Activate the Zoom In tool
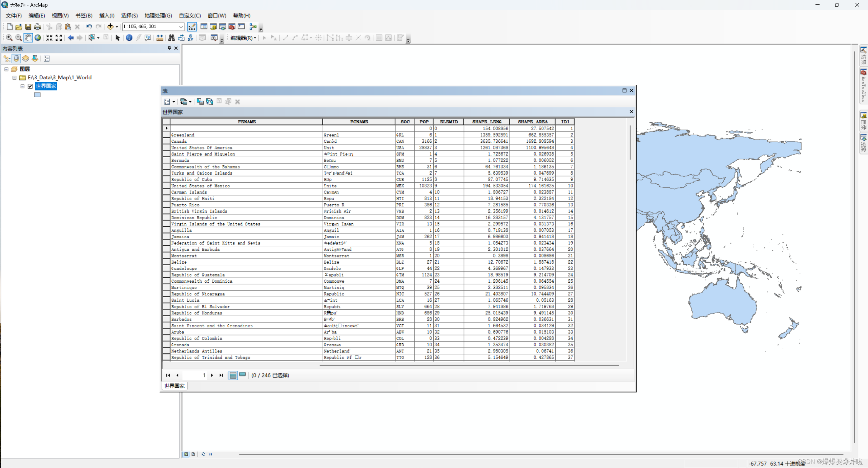Image resolution: width=868 pixels, height=468 pixels. pyautogui.click(x=9, y=38)
